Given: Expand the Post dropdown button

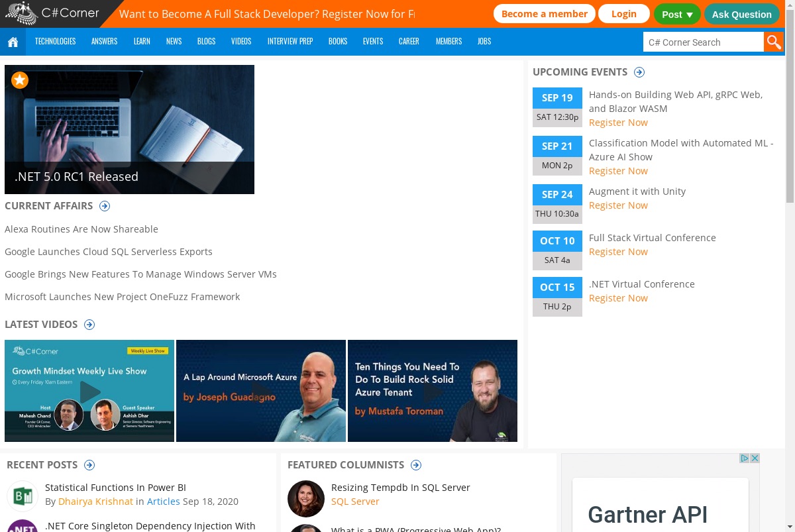Looking at the screenshot, I should tap(677, 14).
